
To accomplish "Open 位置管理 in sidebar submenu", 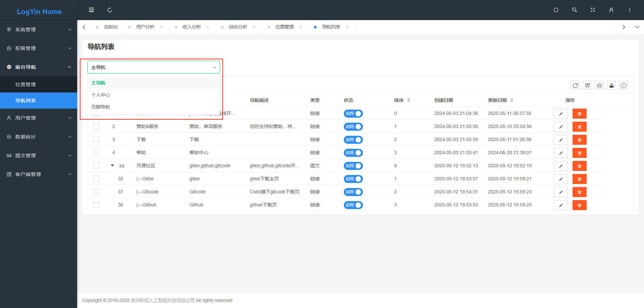I will click(39, 84).
